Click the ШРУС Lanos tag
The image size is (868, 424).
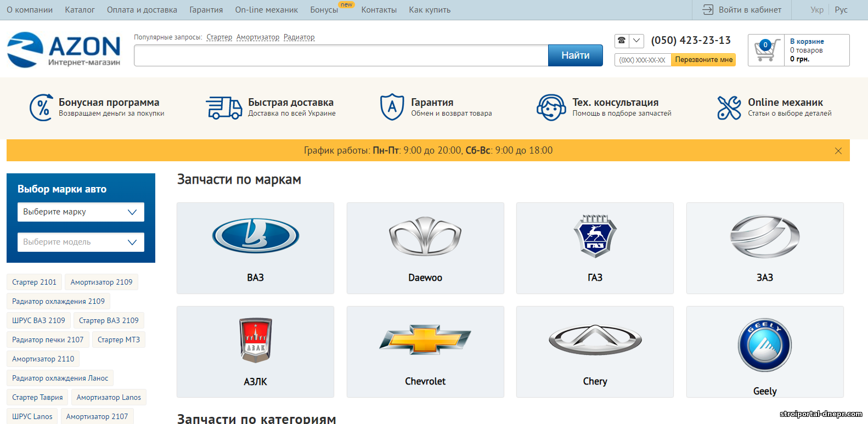[32, 416]
